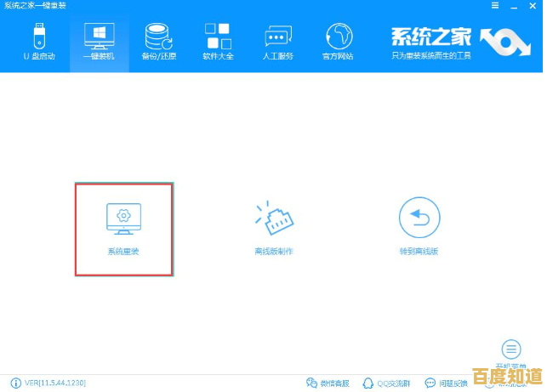The height and width of the screenshot is (392, 547).
Task: Open the 备份/还原 backup tab
Action: pyautogui.click(x=159, y=42)
